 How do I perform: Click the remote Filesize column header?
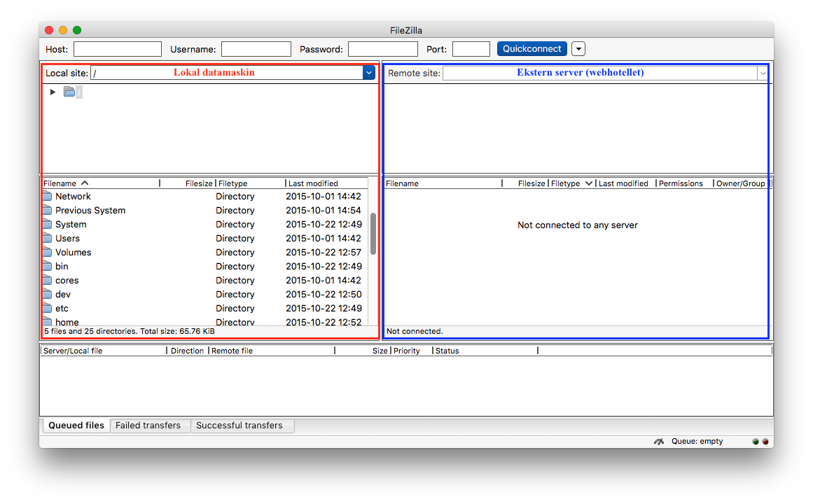point(525,183)
